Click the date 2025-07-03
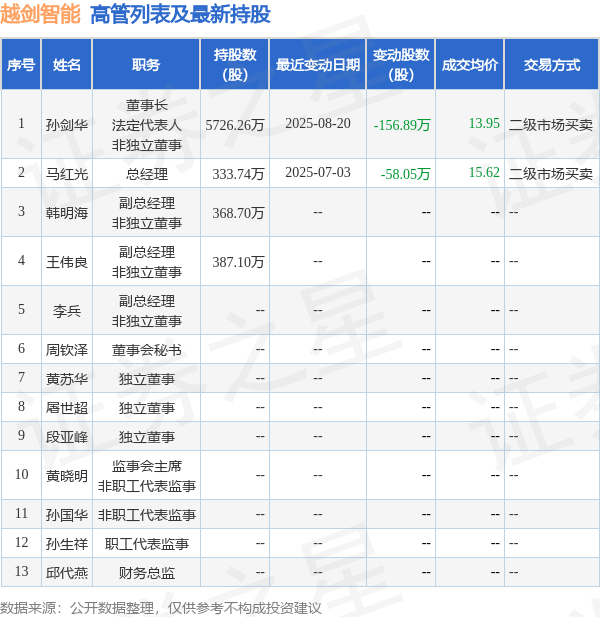 click(318, 172)
